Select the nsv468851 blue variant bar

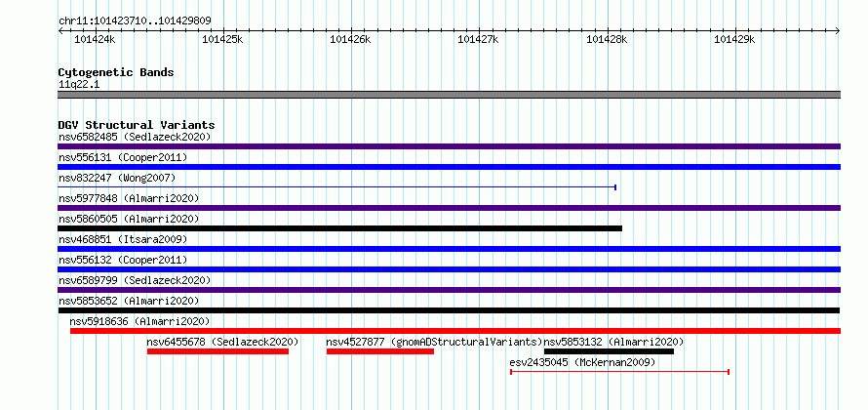(449, 249)
